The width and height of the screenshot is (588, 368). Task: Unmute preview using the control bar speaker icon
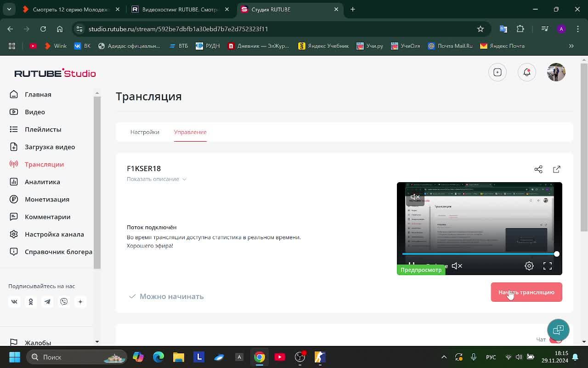tap(457, 266)
